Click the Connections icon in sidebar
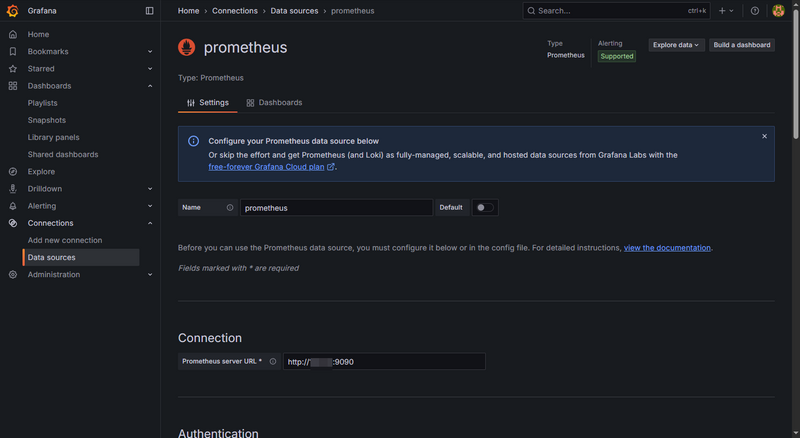Viewport: 800px width, 438px height. click(13, 223)
